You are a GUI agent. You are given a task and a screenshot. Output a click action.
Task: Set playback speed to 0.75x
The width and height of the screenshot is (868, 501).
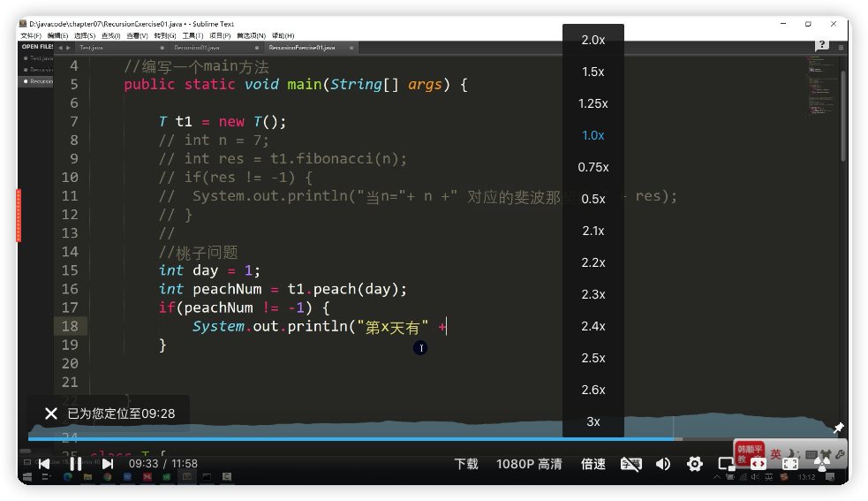[593, 167]
